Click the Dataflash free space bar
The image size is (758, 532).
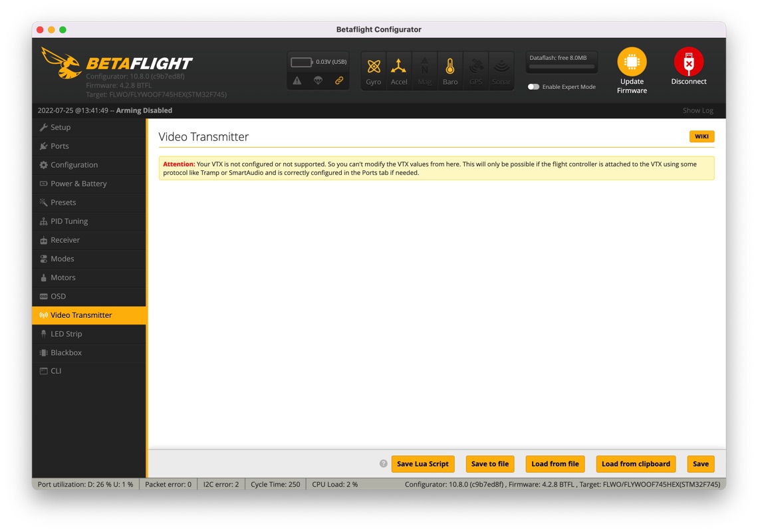(x=561, y=66)
